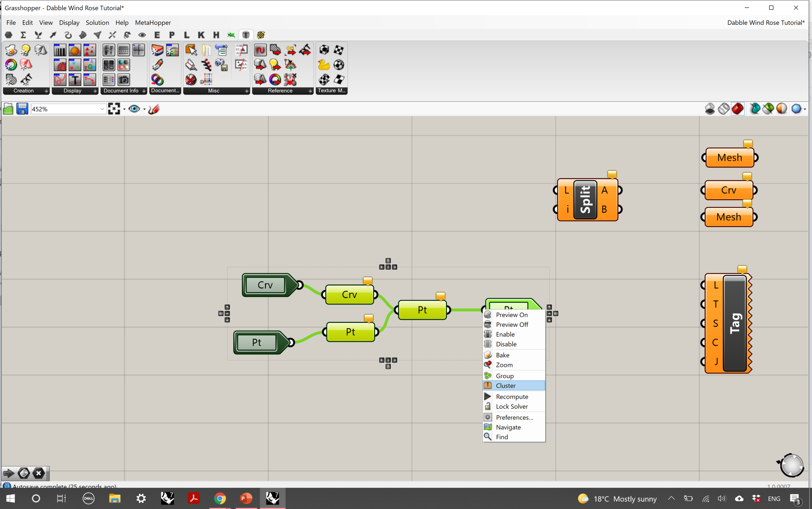Click the Mesh output node bottom right
This screenshot has width=812, height=509.
click(729, 217)
